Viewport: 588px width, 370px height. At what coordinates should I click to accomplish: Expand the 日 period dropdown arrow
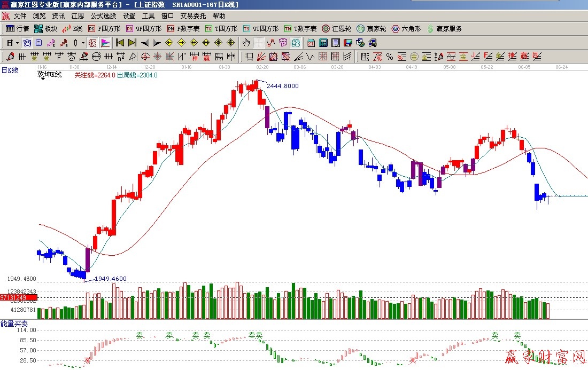click(17, 43)
